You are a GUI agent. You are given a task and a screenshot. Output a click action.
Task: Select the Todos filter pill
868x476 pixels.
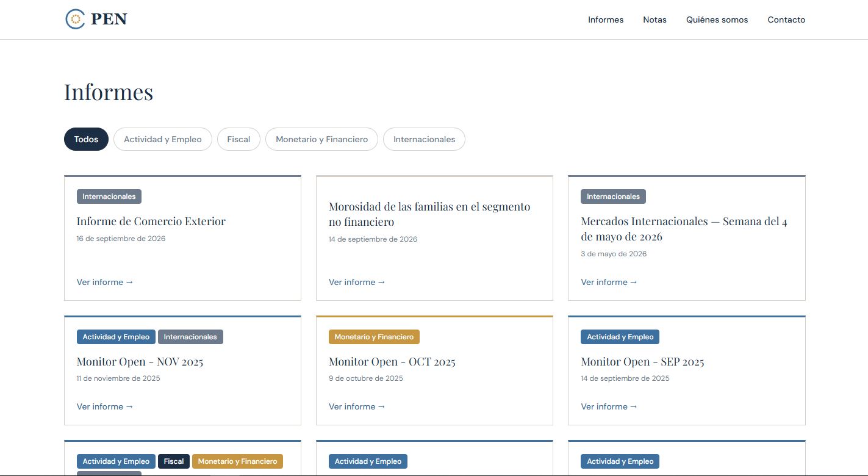pos(86,139)
